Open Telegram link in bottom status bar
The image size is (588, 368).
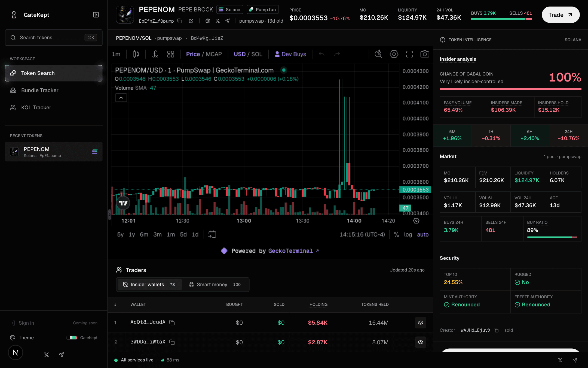pos(575,360)
